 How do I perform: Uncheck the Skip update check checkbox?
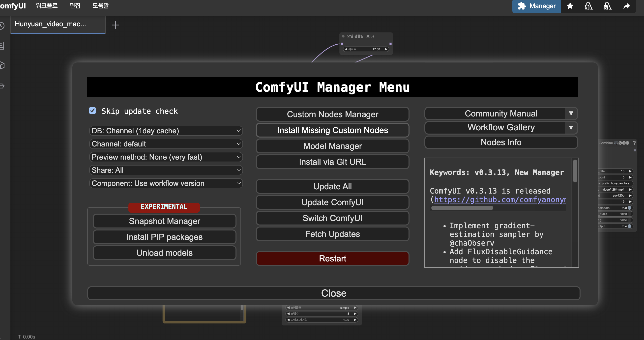point(92,111)
